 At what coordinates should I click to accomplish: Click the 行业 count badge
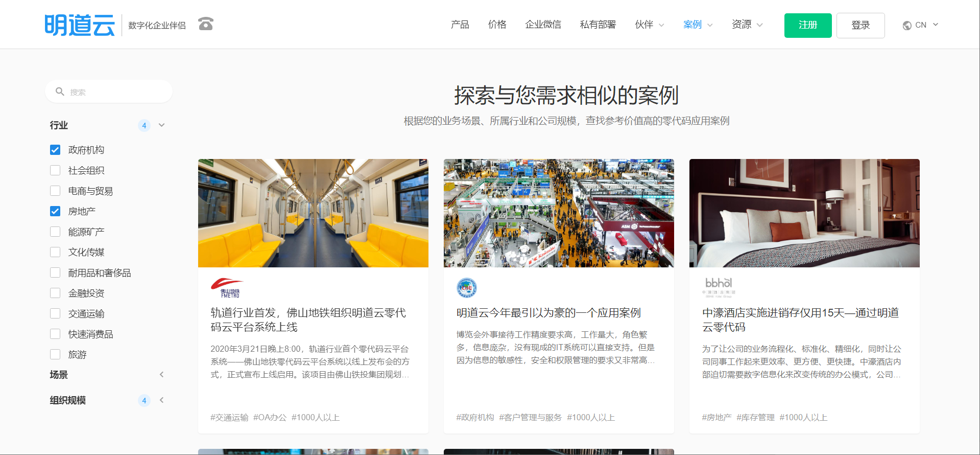(x=144, y=125)
